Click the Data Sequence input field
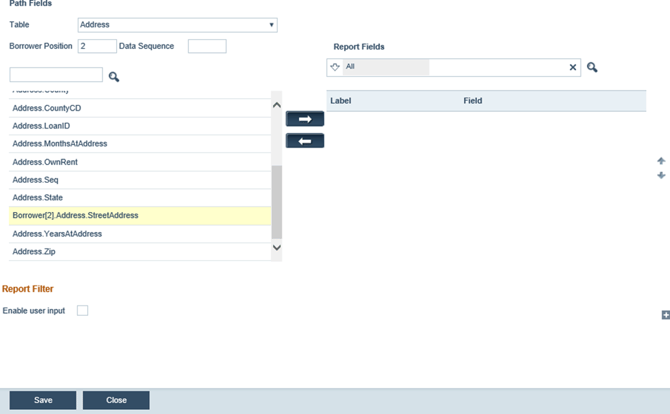The image size is (670, 414). click(207, 46)
